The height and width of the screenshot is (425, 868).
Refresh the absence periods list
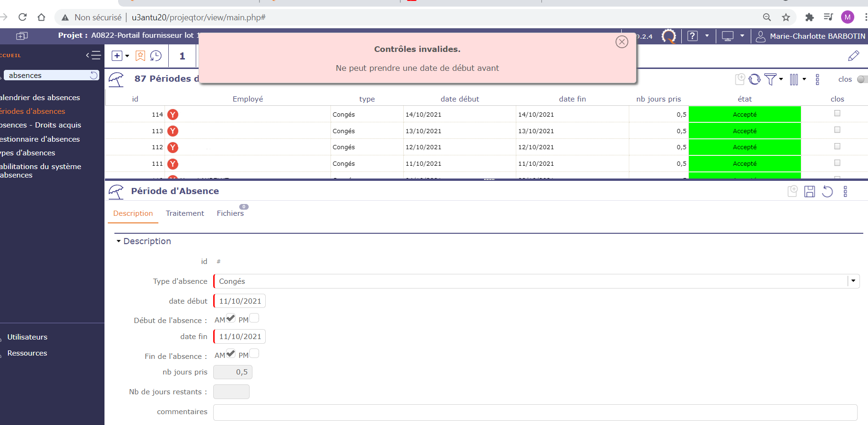pyautogui.click(x=755, y=79)
